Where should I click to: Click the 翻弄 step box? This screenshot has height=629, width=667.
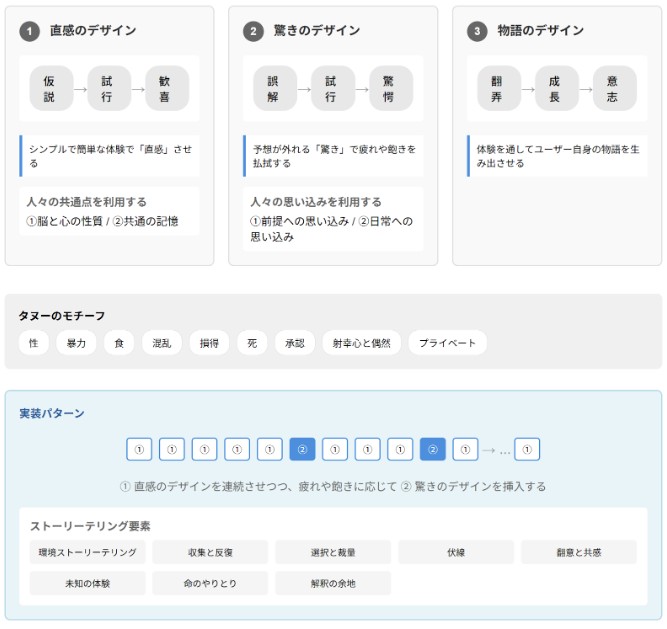click(497, 89)
